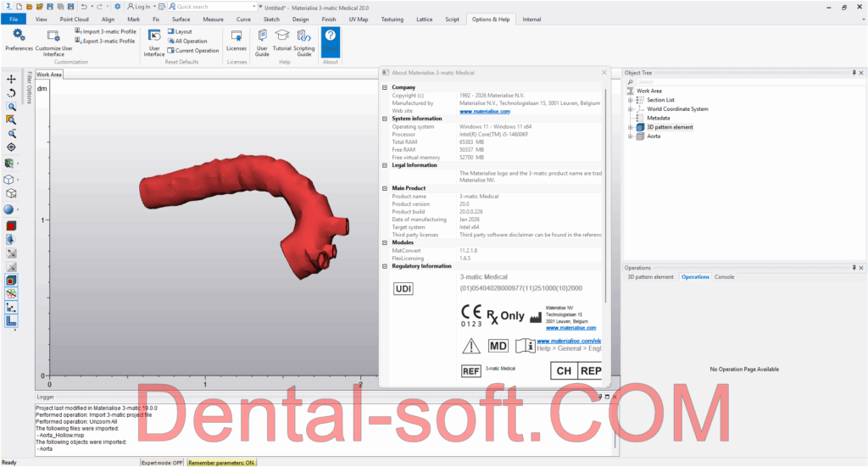Screen dimensions: 868x467
Task: Select the Pan view tool
Action: 11,79
